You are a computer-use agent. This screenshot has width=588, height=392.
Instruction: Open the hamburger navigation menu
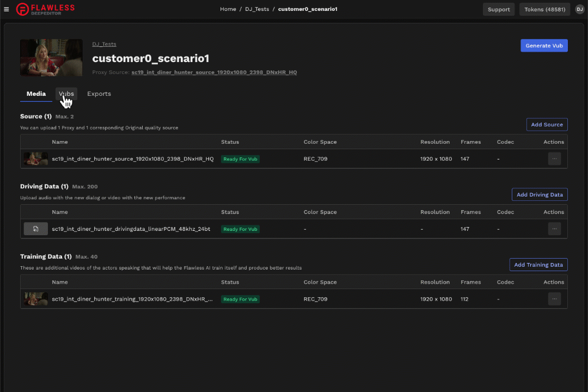coord(7,9)
